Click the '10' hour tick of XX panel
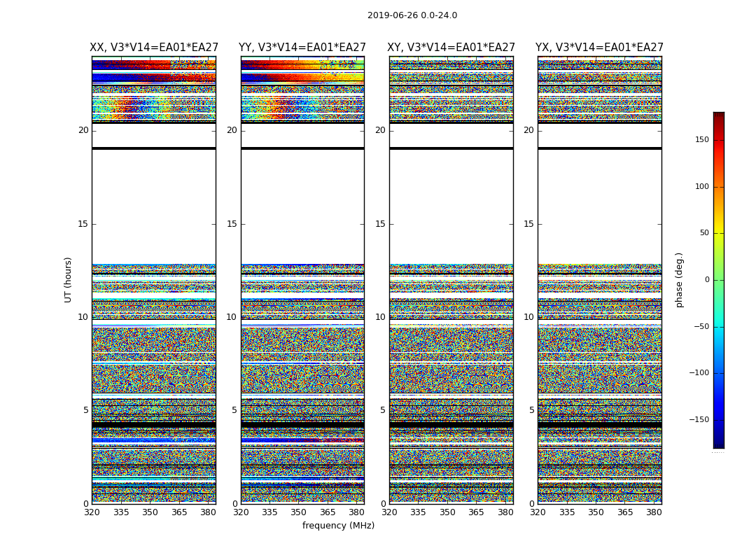 point(83,317)
